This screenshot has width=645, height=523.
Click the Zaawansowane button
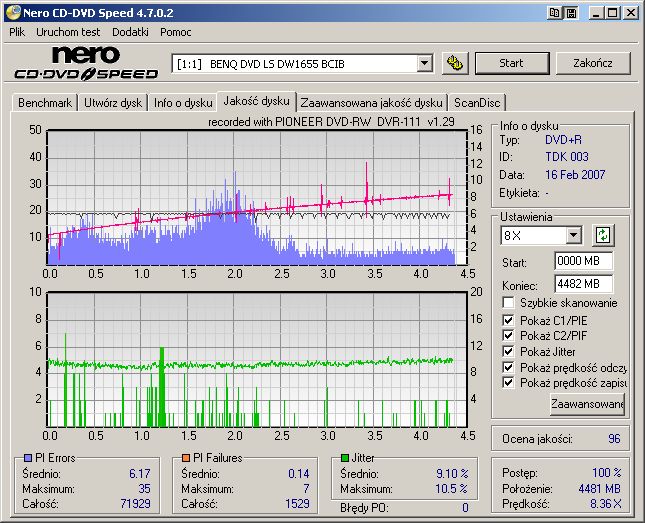pos(587,404)
